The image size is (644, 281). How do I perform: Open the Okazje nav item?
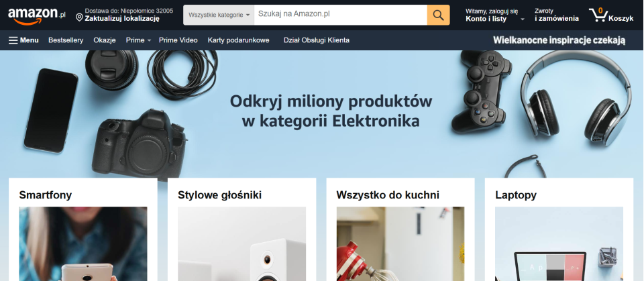point(105,40)
